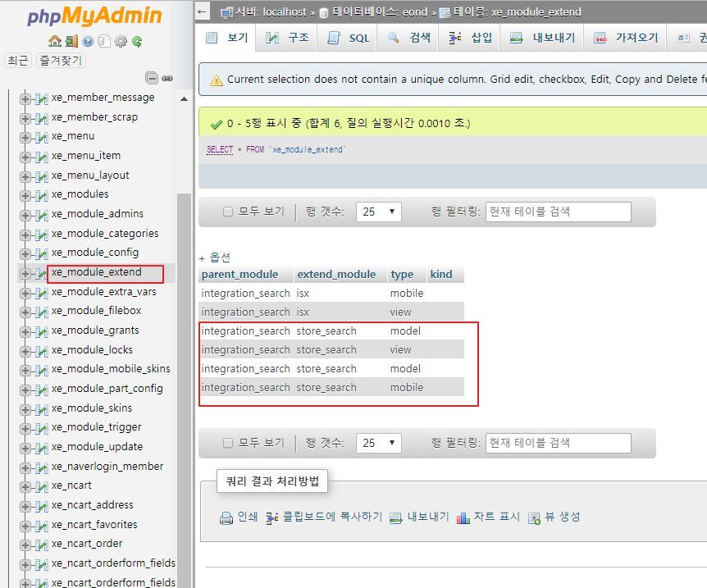Click the navigation scrollbar up arrow
707x588 pixels.
pyautogui.click(x=184, y=98)
